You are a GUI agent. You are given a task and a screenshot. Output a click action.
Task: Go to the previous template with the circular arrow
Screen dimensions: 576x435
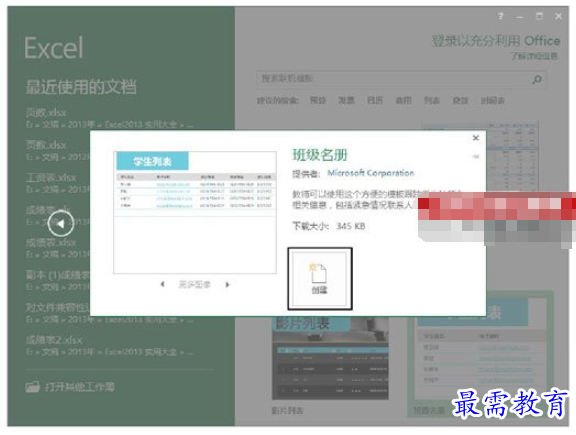click(61, 223)
